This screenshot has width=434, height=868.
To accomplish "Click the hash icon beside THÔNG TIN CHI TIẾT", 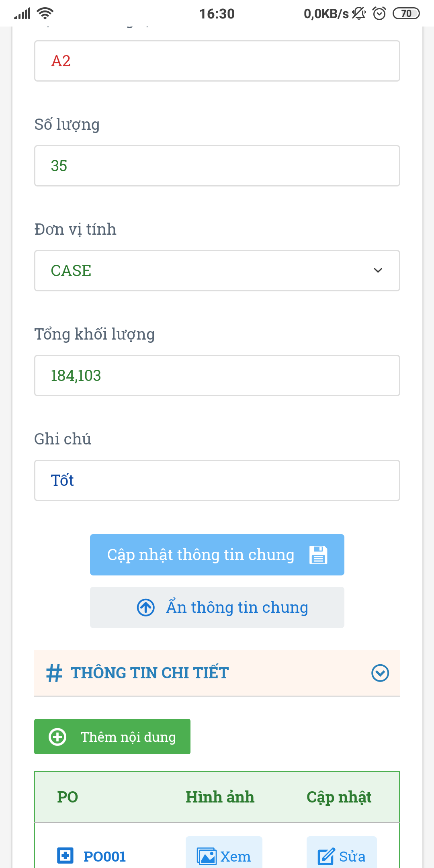I will 54,673.
